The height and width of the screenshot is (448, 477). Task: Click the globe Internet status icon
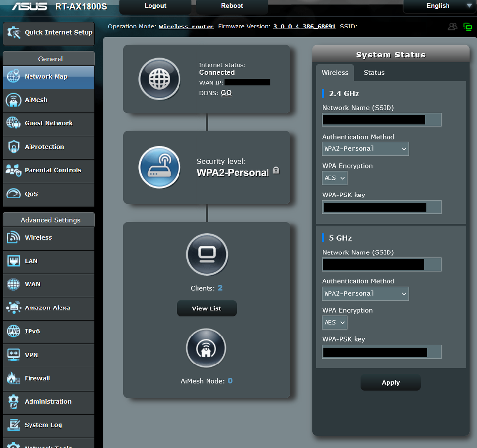click(x=159, y=79)
